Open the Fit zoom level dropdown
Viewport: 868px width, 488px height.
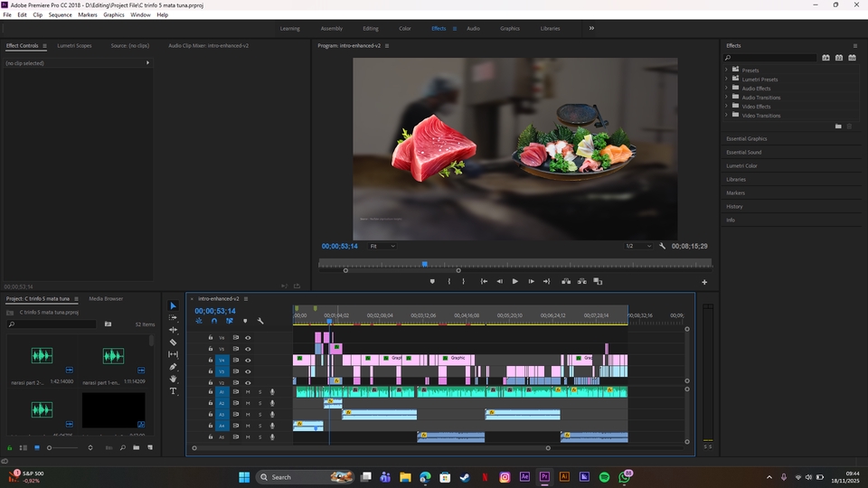pyautogui.click(x=382, y=246)
